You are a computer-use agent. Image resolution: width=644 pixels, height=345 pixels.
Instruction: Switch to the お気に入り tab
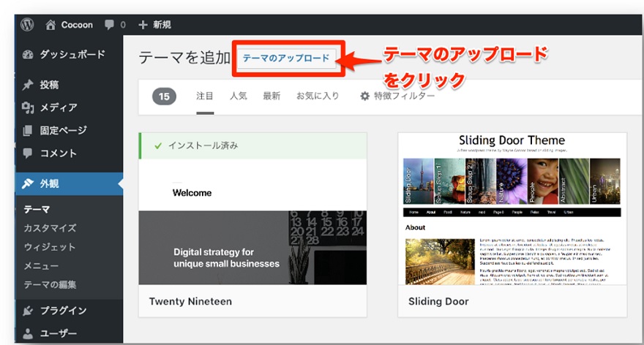[318, 96]
